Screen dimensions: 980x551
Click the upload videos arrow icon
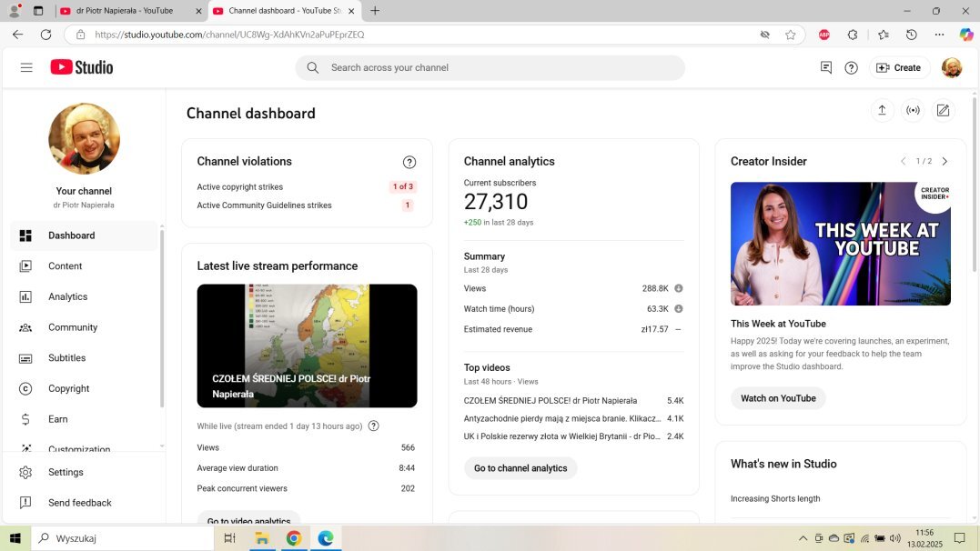point(881,110)
